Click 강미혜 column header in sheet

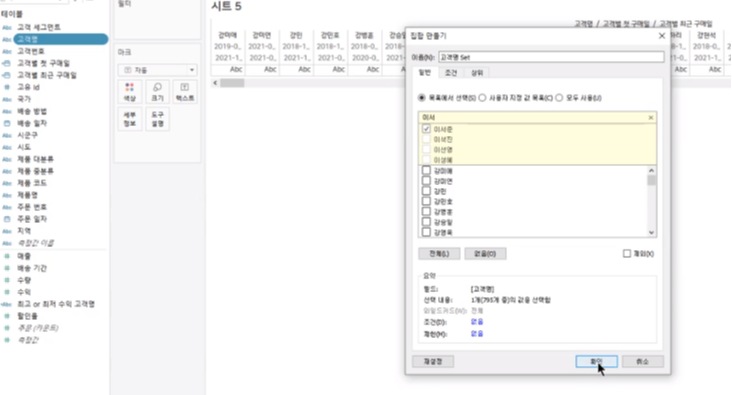(228, 35)
